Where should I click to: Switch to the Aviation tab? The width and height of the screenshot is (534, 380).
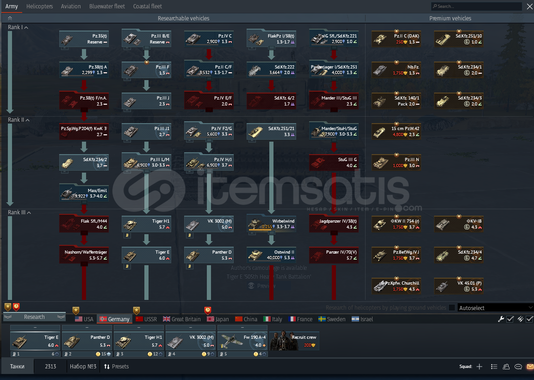(71, 6)
